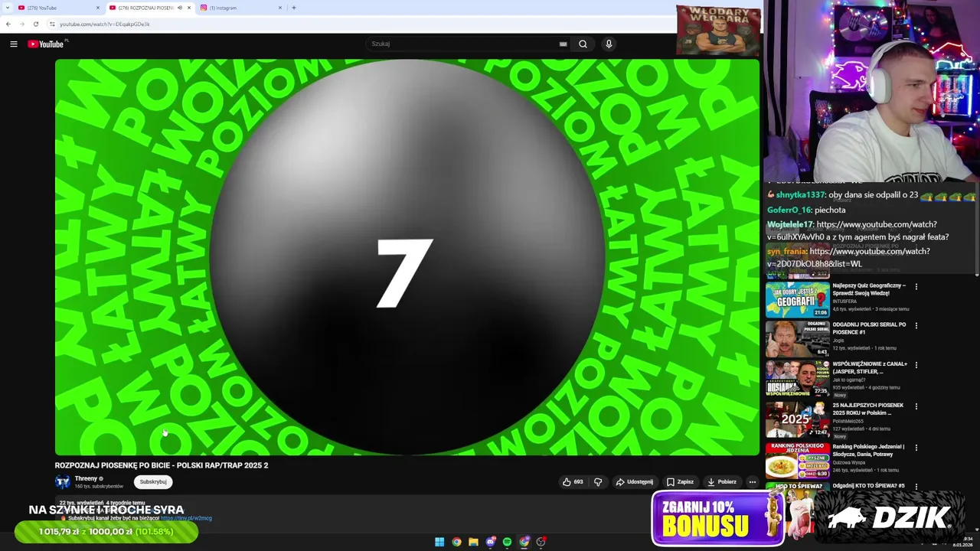Open options for Najlepszy Quiz Geograficzny video
Image resolution: width=980 pixels, height=551 pixels.
[916, 287]
